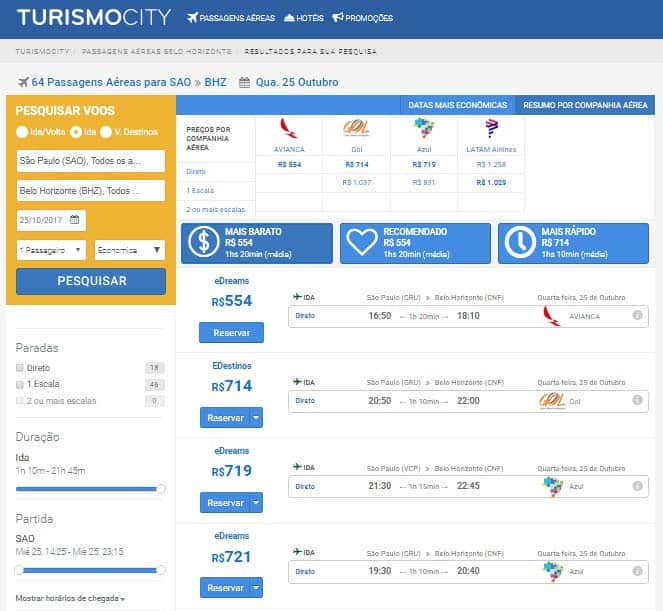
Task: Expand Mostrar horários de chegada
Action: coord(70,598)
